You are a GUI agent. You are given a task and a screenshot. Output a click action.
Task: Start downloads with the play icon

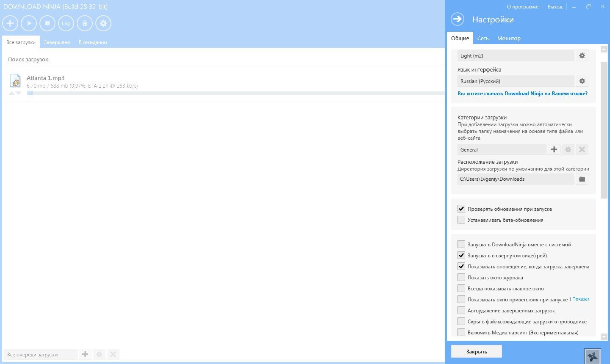click(29, 23)
